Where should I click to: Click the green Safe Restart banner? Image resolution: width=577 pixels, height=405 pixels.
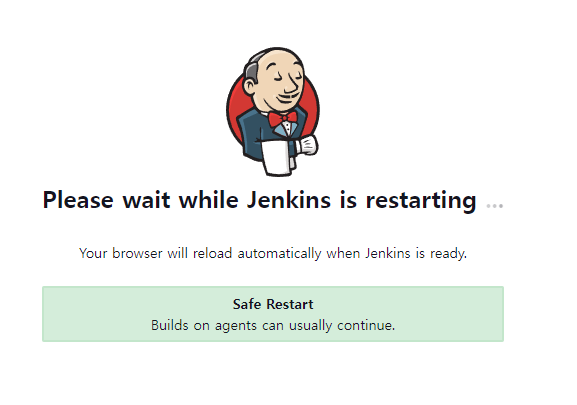(x=273, y=314)
